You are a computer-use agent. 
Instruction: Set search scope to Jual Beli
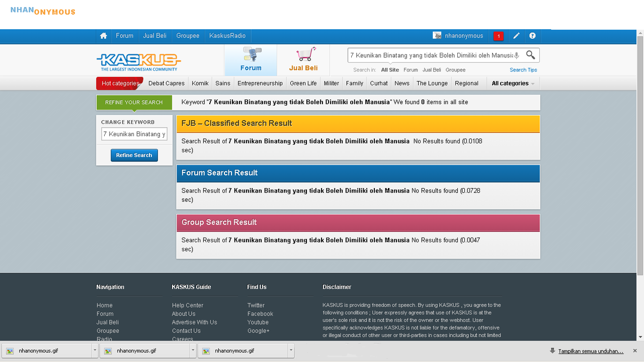click(432, 70)
